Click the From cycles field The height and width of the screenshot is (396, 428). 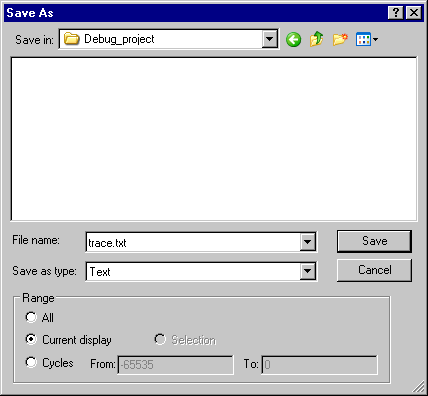pos(175,365)
